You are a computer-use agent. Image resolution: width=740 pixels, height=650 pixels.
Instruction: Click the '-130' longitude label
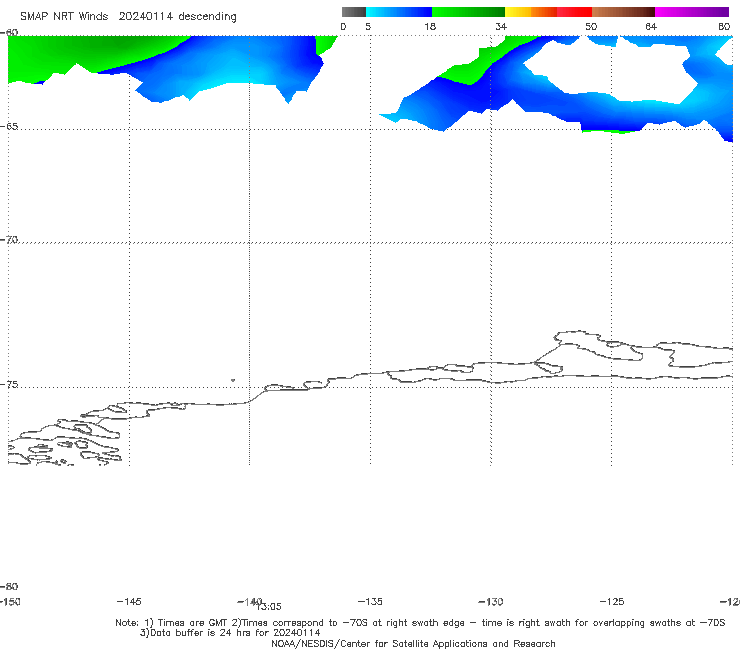pyautogui.click(x=491, y=601)
